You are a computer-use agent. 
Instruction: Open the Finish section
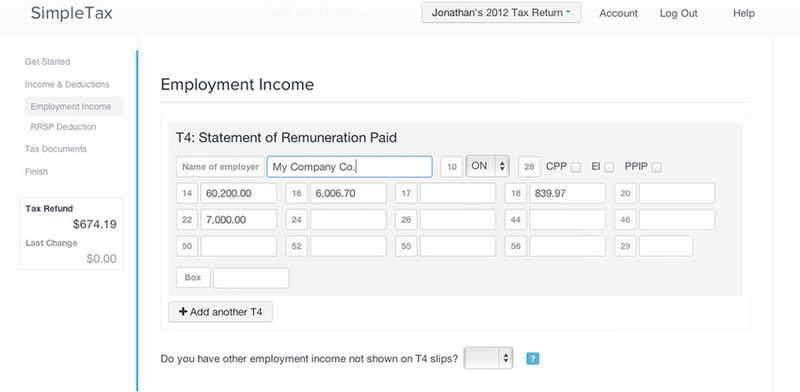36,172
